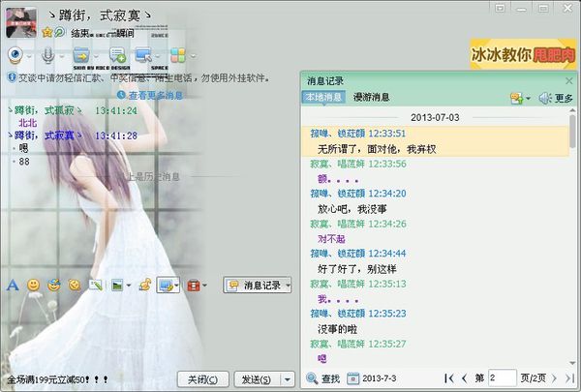The width and height of the screenshot is (581, 392).
Task: Click the window menu button in title bar
Action: point(501,8)
